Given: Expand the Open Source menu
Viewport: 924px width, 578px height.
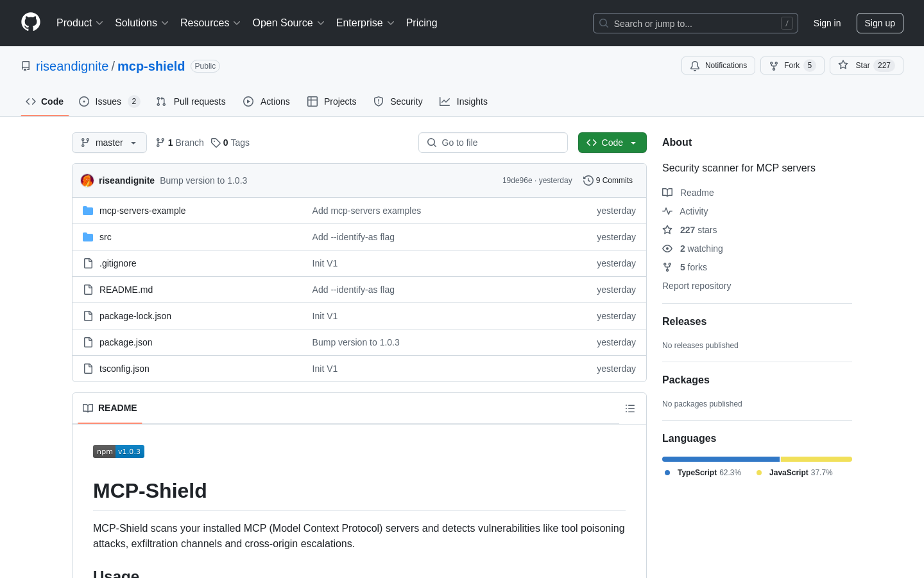Looking at the screenshot, I should (x=289, y=23).
